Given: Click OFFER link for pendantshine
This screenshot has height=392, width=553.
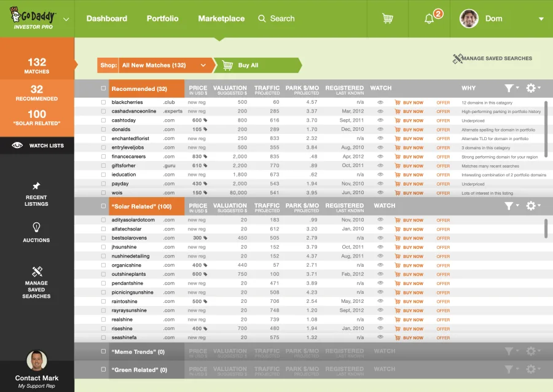Looking at the screenshot, I should pos(443,283).
